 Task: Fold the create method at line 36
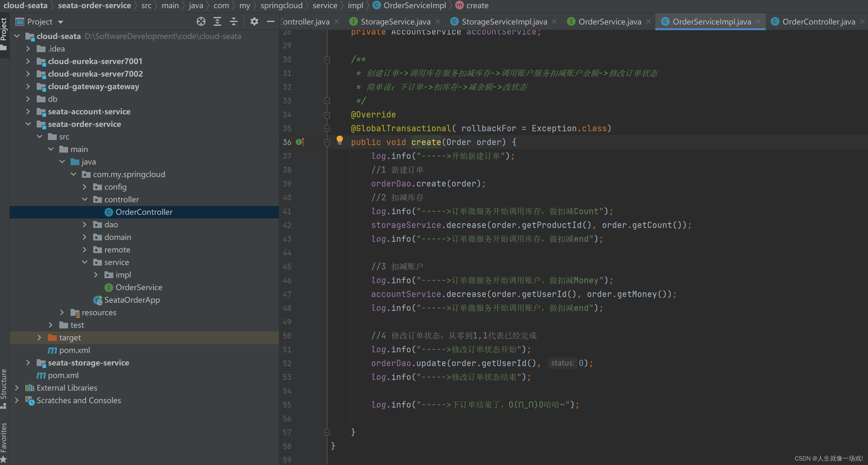coord(327,143)
